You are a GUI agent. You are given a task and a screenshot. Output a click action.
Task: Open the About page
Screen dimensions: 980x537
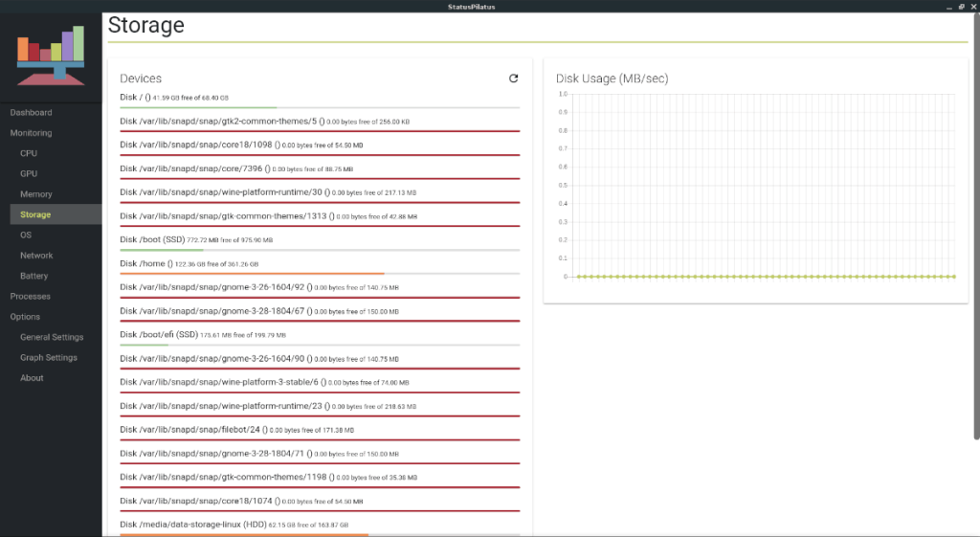click(x=32, y=378)
